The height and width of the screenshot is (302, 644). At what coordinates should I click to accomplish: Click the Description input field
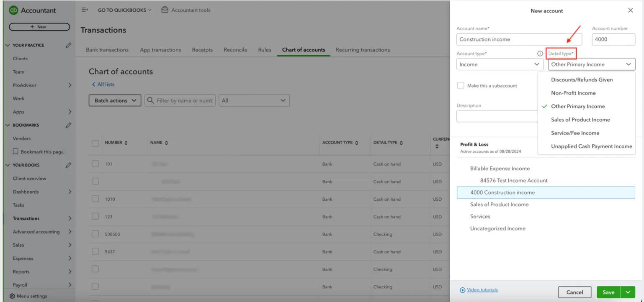(x=497, y=116)
